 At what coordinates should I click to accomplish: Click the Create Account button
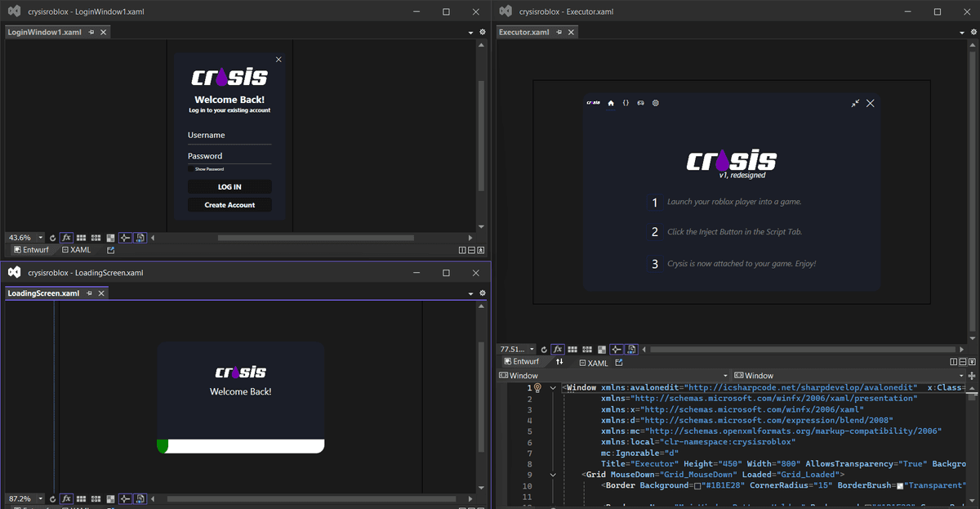[229, 204]
